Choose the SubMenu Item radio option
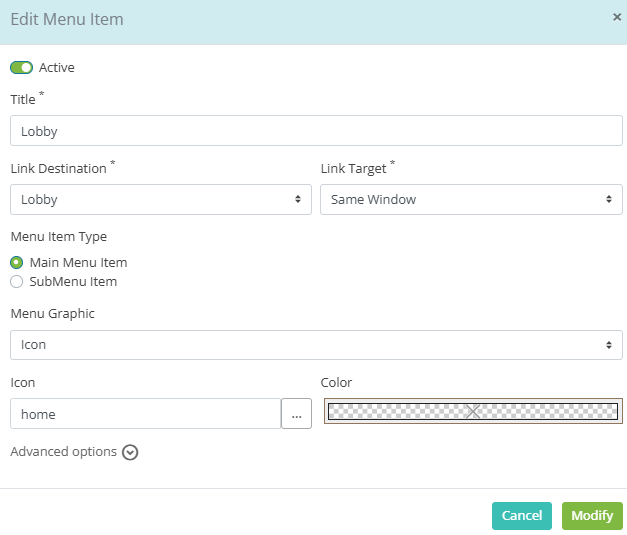Viewport: 627px width, 535px height. [16, 281]
